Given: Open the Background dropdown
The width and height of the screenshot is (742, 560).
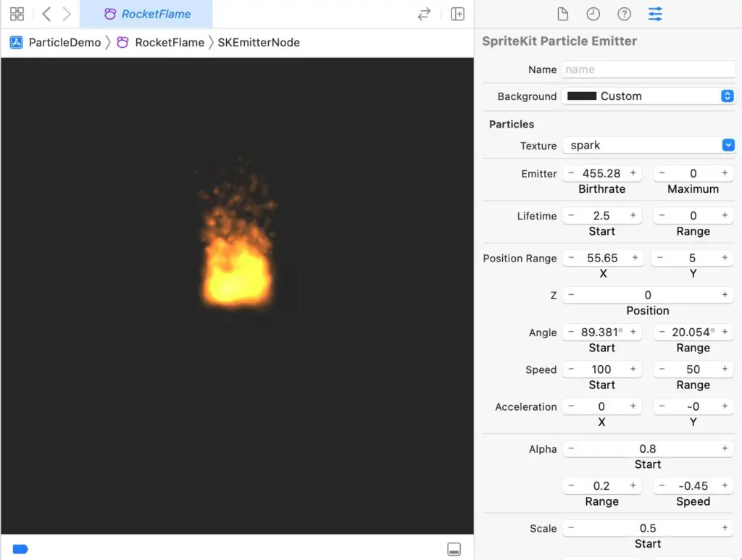Looking at the screenshot, I should (x=727, y=95).
